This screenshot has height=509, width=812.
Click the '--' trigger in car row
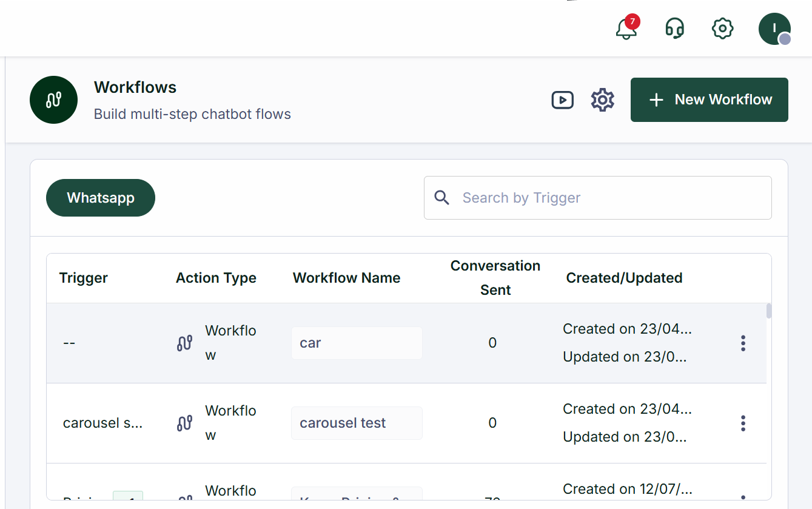coord(69,343)
